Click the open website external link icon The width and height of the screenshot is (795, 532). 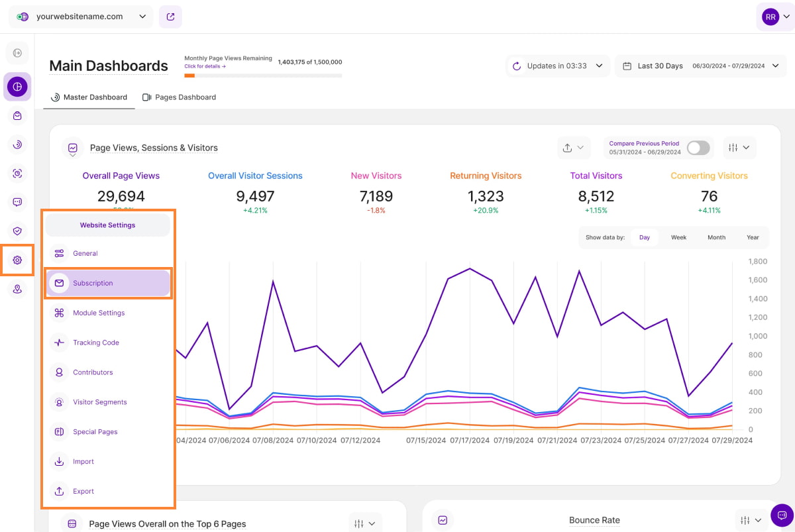tap(170, 17)
